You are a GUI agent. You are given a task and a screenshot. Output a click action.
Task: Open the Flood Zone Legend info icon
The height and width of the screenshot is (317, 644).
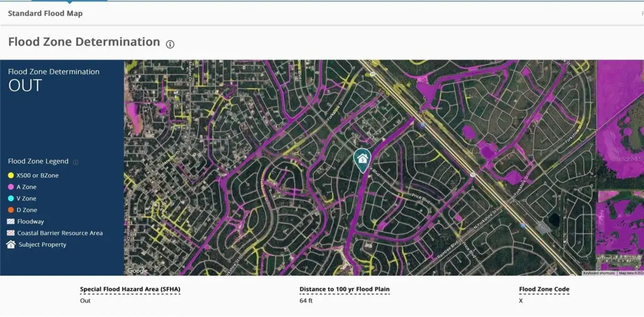75,162
